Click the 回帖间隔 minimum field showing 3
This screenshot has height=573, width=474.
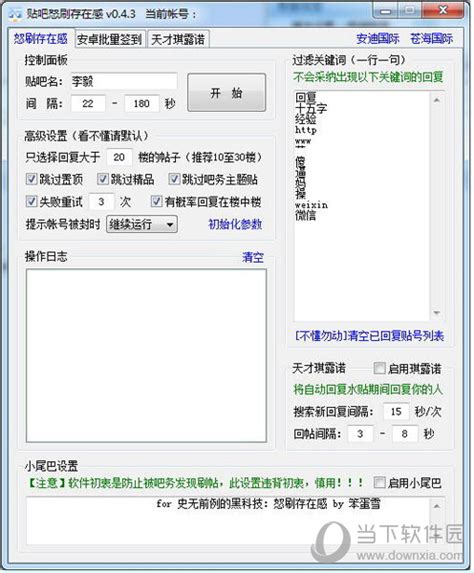(360, 434)
